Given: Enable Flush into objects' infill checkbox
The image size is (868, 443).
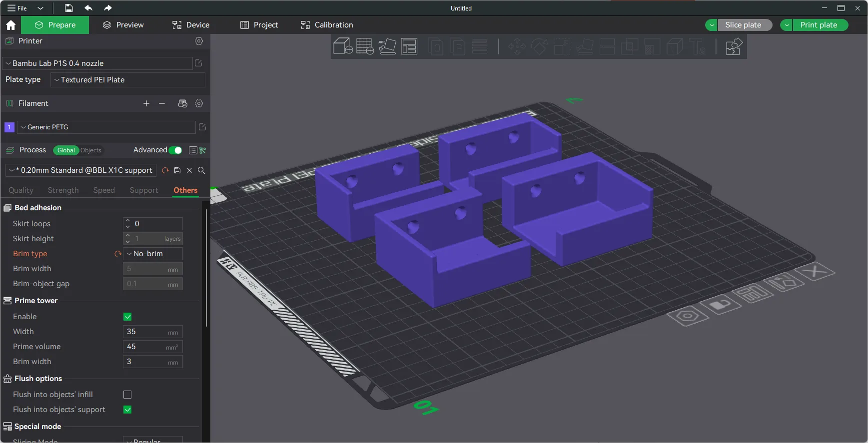Looking at the screenshot, I should [x=127, y=395].
